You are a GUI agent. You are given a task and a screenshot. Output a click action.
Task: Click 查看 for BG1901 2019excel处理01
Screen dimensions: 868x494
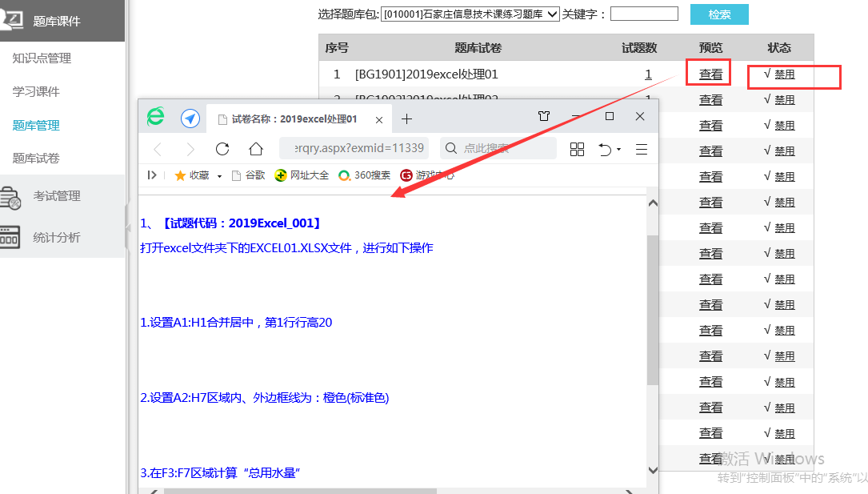[710, 74]
